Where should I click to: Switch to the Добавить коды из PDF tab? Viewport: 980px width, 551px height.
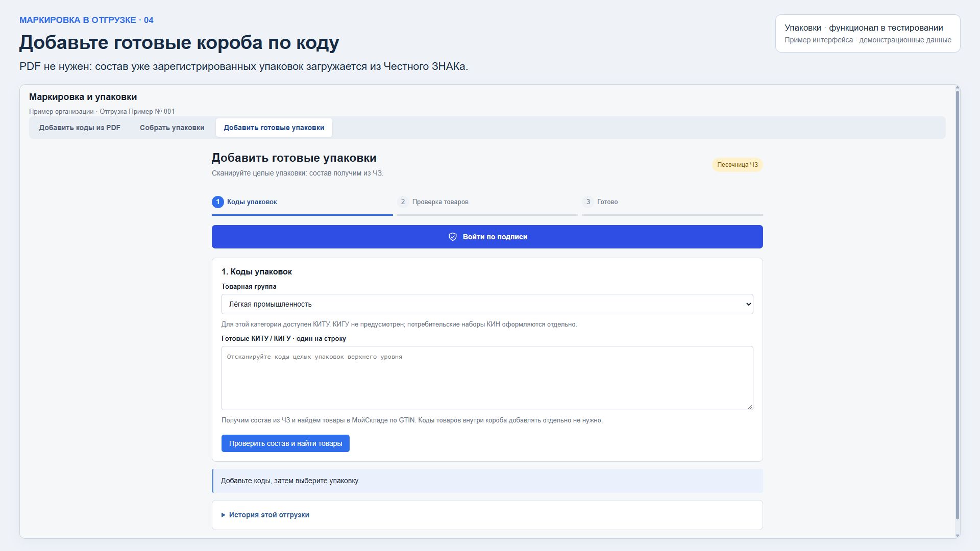coord(80,128)
